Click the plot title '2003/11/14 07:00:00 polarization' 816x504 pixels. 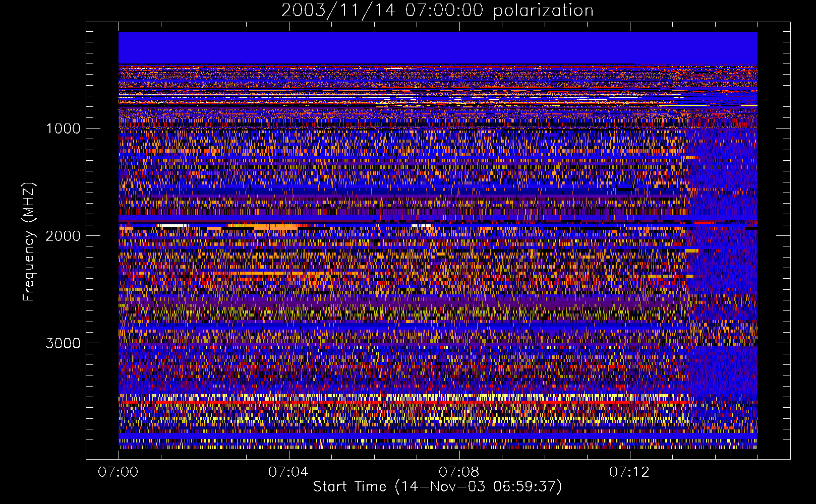(x=437, y=11)
